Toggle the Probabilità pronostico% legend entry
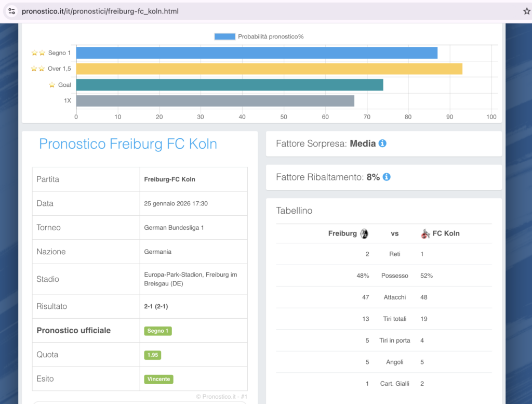 259,36
